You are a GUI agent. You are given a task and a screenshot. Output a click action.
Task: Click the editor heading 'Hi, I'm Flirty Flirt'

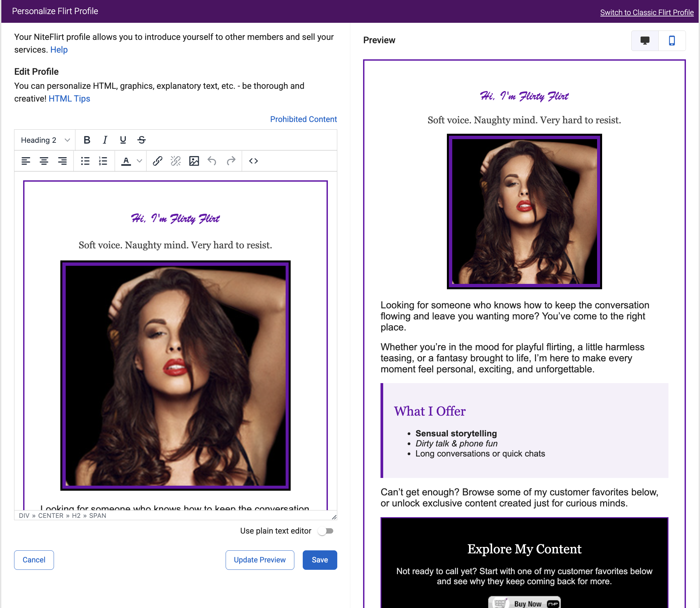click(x=175, y=219)
